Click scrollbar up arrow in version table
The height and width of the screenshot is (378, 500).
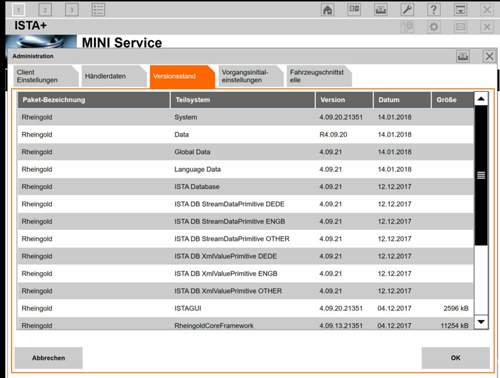[481, 99]
